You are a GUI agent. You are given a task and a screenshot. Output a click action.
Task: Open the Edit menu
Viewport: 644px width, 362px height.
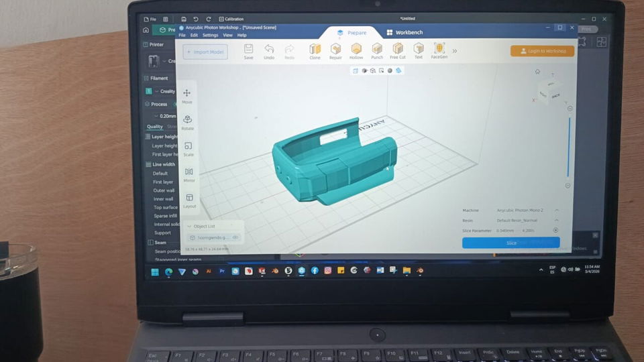(194, 36)
